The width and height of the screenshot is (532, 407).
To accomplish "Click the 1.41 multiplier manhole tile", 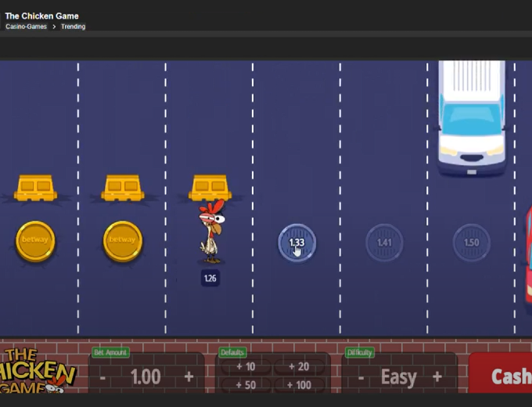I will pos(384,243).
